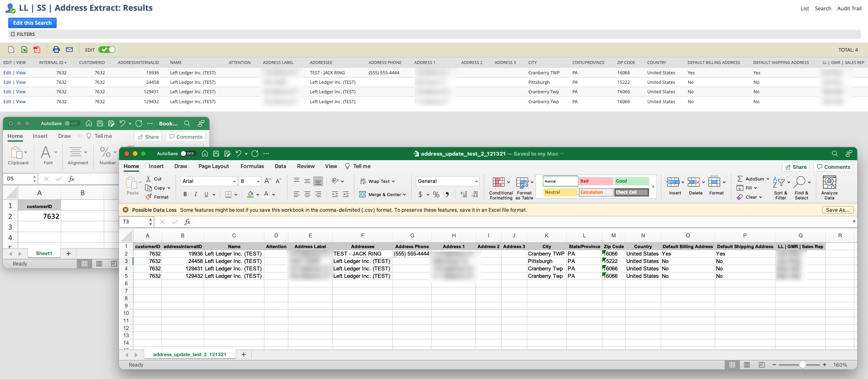Click the printer icon in results toolbar
The image size is (868, 379).
(x=56, y=50)
